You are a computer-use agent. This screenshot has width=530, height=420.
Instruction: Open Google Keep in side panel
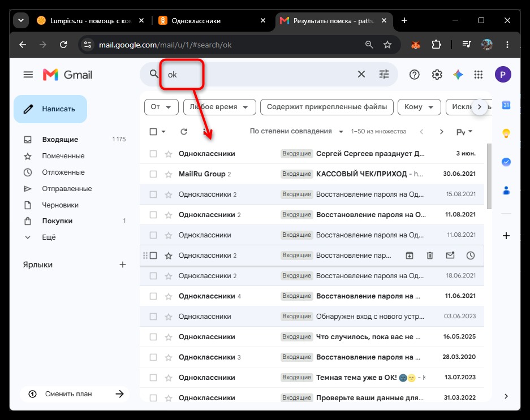tap(506, 133)
